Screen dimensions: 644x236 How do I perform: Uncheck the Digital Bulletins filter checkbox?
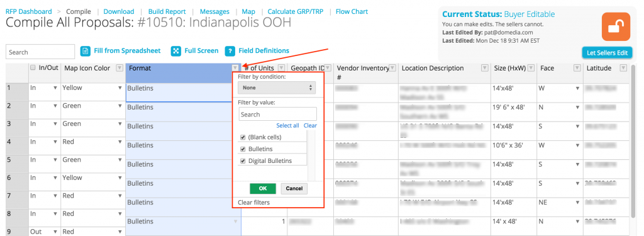click(x=243, y=160)
